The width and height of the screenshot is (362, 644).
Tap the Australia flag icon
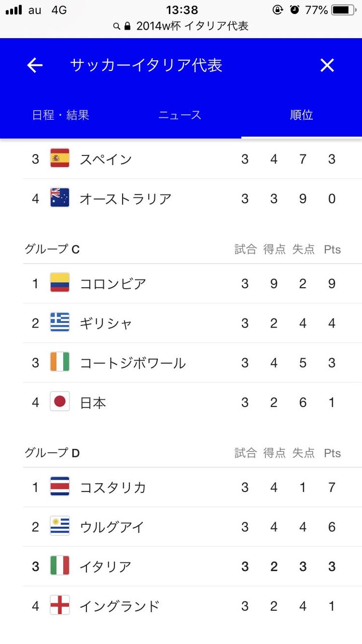(x=60, y=198)
